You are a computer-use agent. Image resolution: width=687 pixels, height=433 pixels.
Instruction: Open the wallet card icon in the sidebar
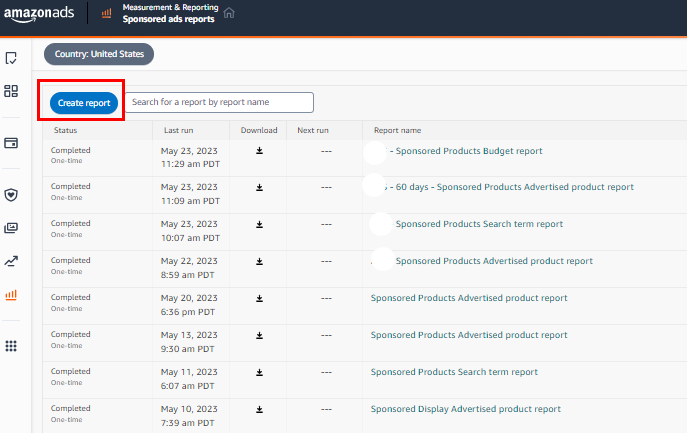(12, 143)
